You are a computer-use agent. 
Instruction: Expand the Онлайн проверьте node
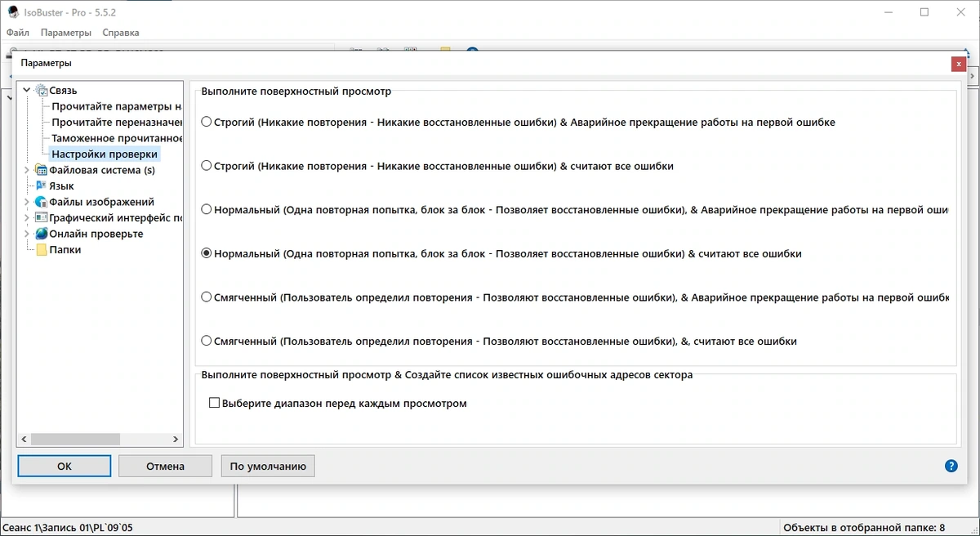point(27,234)
